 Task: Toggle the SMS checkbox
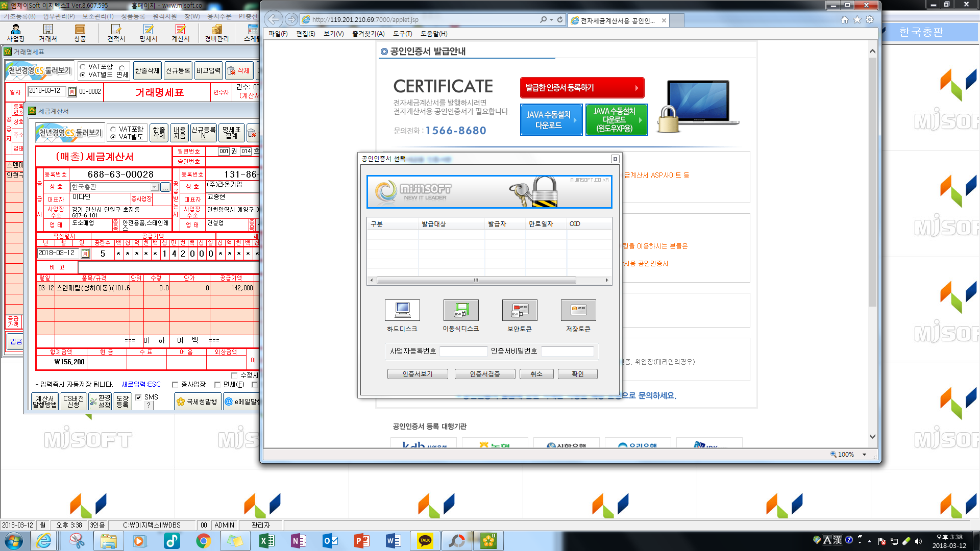click(138, 397)
